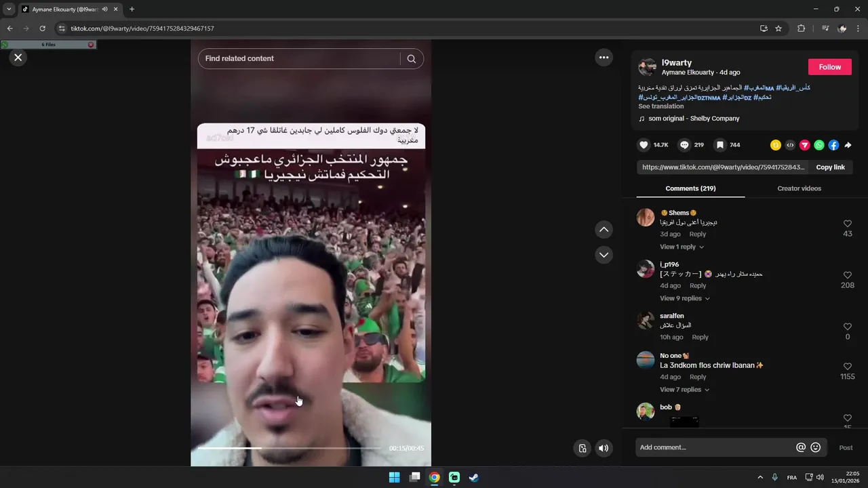Reply to the saralfen comment

coord(700,338)
